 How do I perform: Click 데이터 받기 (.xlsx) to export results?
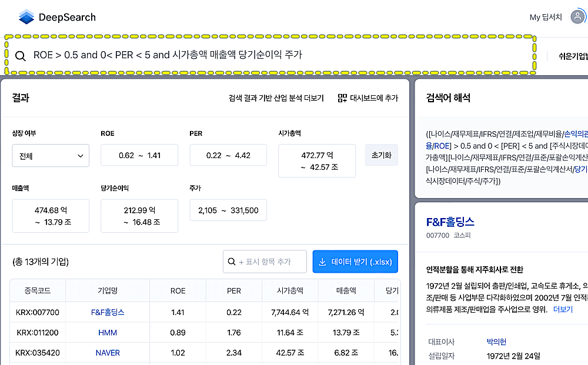tap(355, 262)
